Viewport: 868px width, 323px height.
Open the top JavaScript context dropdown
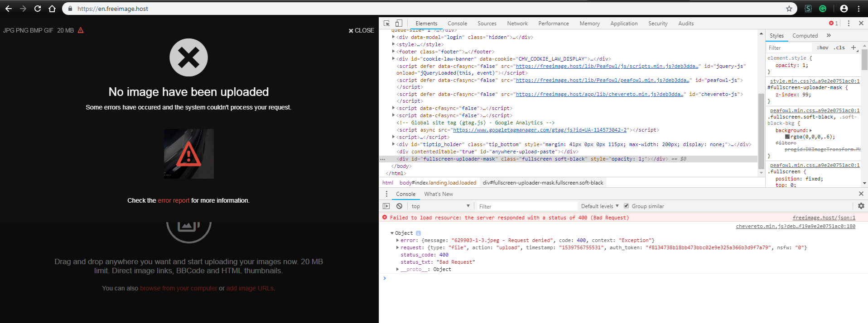[x=441, y=206]
